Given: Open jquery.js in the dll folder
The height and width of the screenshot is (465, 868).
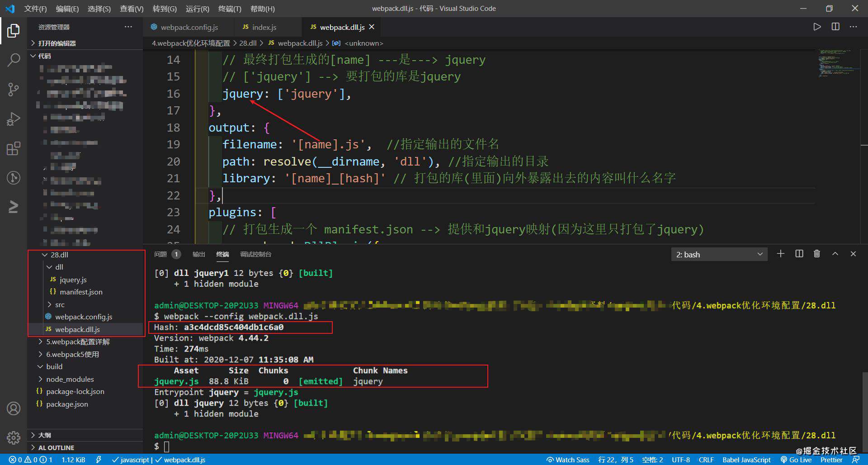Looking at the screenshot, I should tap(85, 280).
